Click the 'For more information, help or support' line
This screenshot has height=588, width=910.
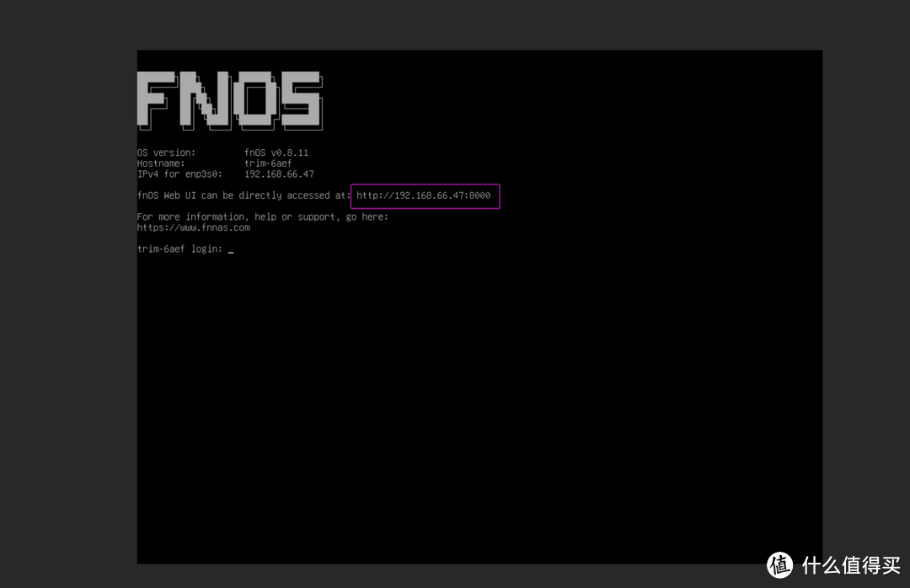point(262,217)
